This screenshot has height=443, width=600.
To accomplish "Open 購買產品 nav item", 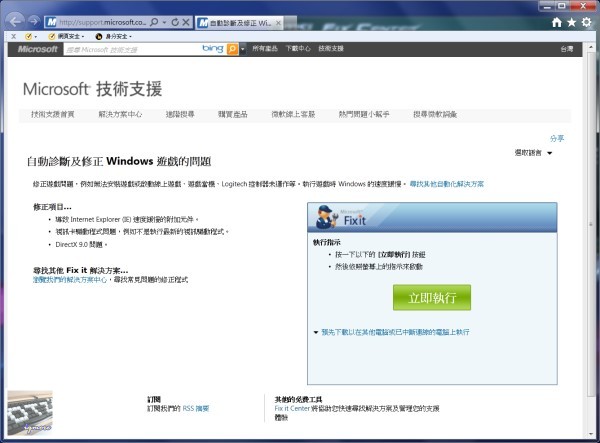I will click(233, 114).
